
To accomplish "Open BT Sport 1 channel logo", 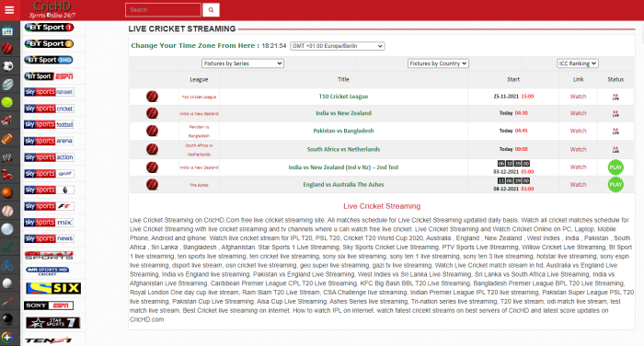I will click(x=49, y=27).
